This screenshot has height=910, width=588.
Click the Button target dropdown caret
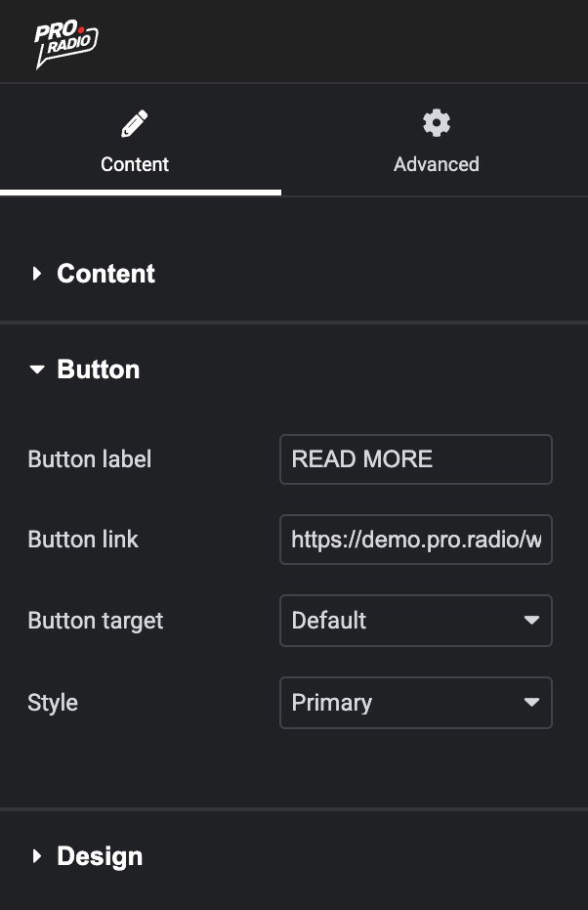pos(531,621)
